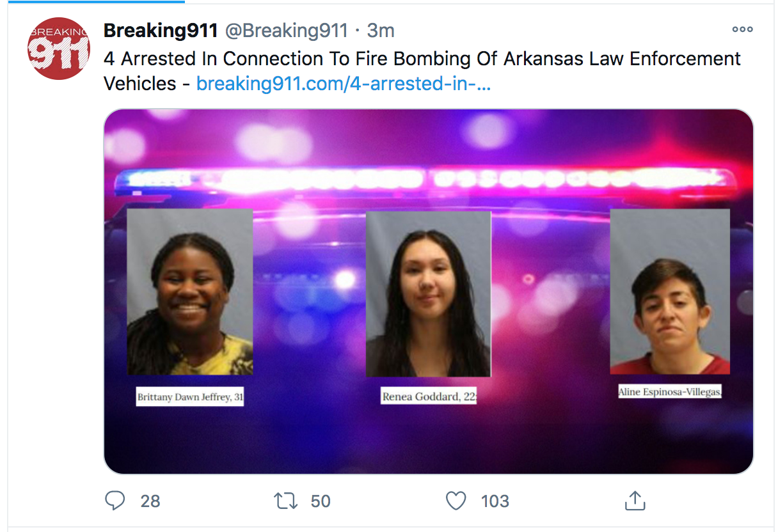The height and width of the screenshot is (532, 778).
Task: Click the @Breaking911 handle
Action: point(286,30)
